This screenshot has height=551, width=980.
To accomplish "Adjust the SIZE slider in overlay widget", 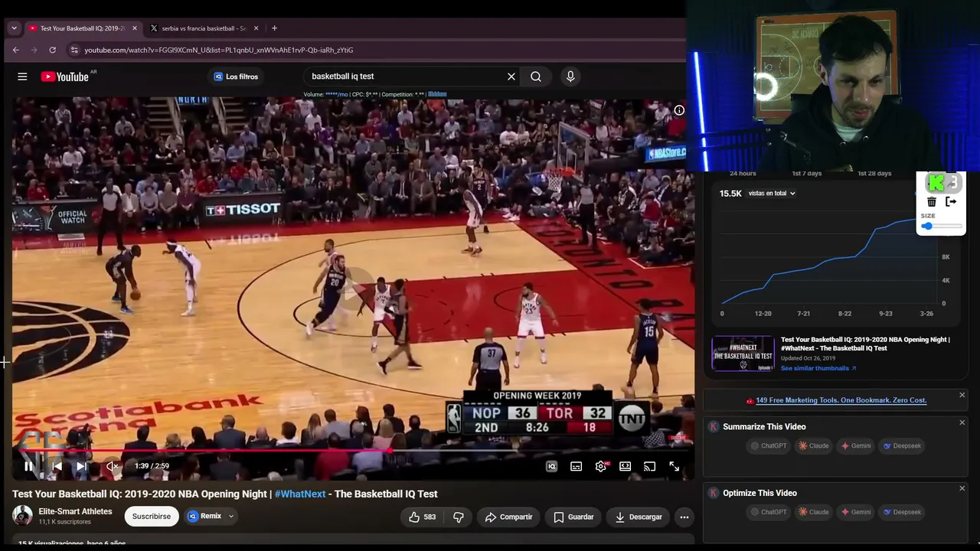I will 942,227.
